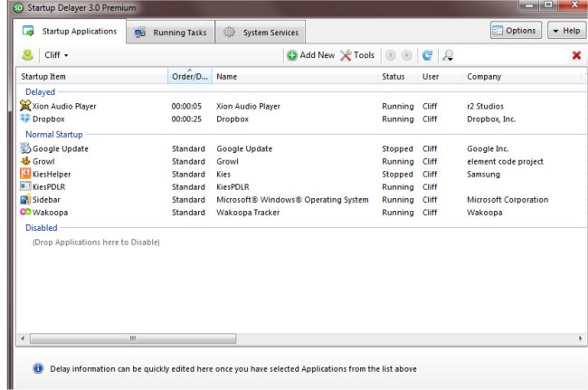Click the Microsoft Corporation company cell
This screenshot has width=588, height=390.
pyautogui.click(x=507, y=199)
